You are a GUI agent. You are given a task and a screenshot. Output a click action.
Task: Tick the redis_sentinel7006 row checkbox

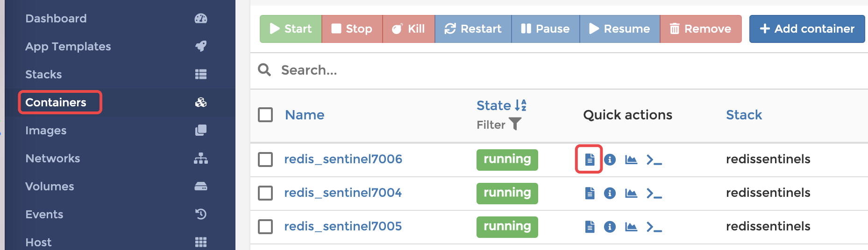[x=265, y=160]
